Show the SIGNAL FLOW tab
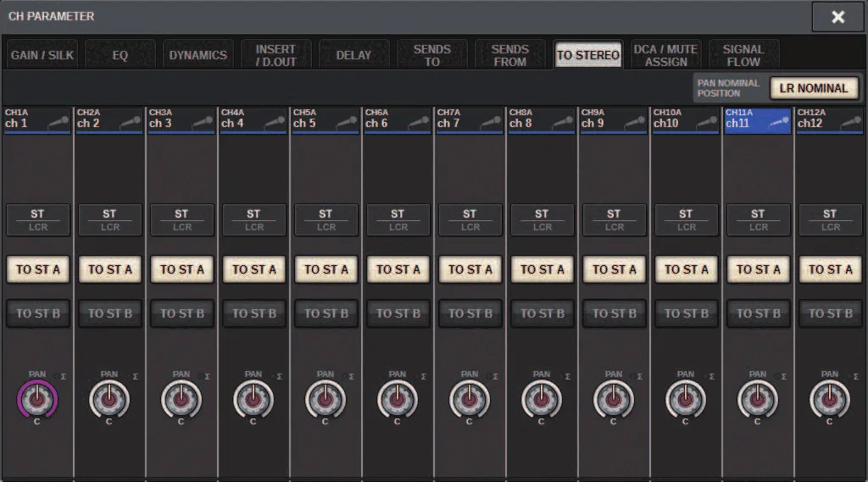 pyautogui.click(x=743, y=55)
